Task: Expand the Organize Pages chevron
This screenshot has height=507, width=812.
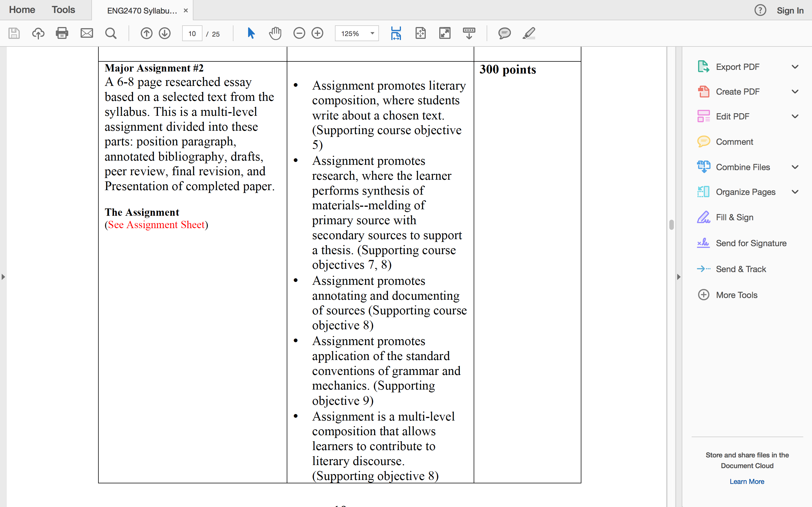Action: pos(795,192)
